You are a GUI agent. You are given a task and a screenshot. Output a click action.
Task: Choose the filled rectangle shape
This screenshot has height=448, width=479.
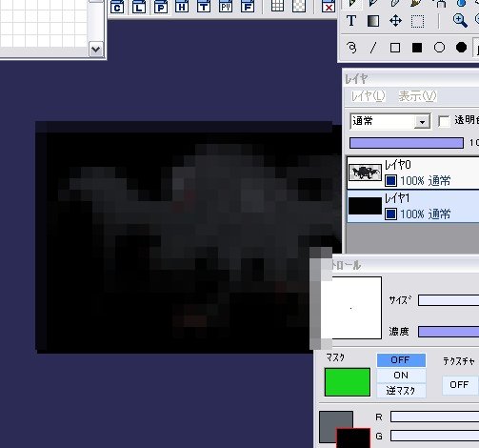pyautogui.click(x=417, y=48)
